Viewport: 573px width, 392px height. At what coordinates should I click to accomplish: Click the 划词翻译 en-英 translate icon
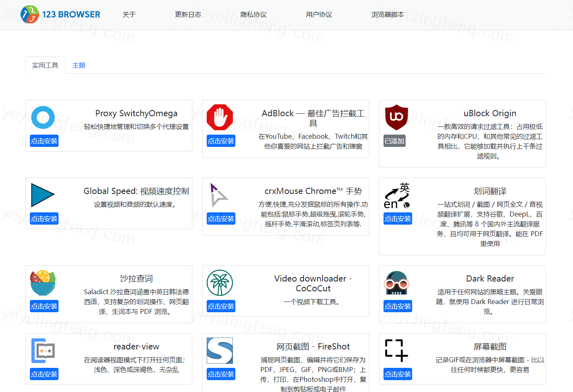point(397,195)
